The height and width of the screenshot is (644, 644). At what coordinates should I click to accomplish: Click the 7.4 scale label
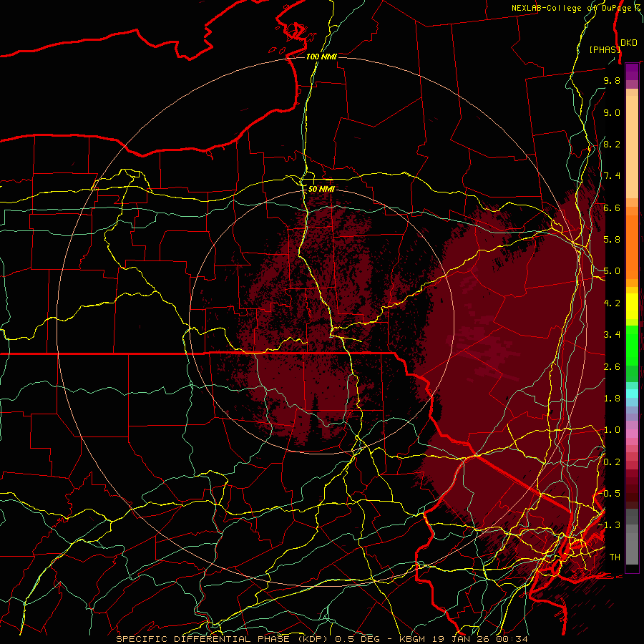612,176
